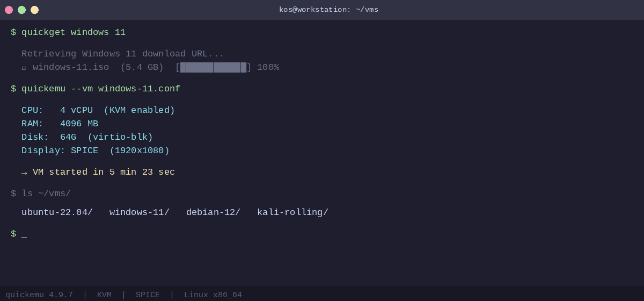The height and width of the screenshot is (301, 644).
Task: Click the windows-11/ directory name
Action: pyautogui.click(x=140, y=212)
